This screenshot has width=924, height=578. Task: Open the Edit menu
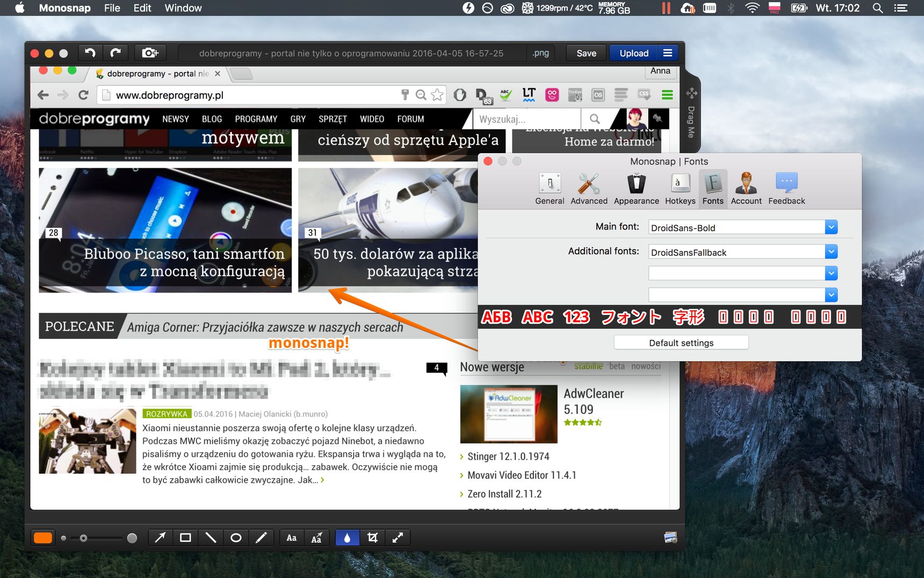click(x=142, y=8)
